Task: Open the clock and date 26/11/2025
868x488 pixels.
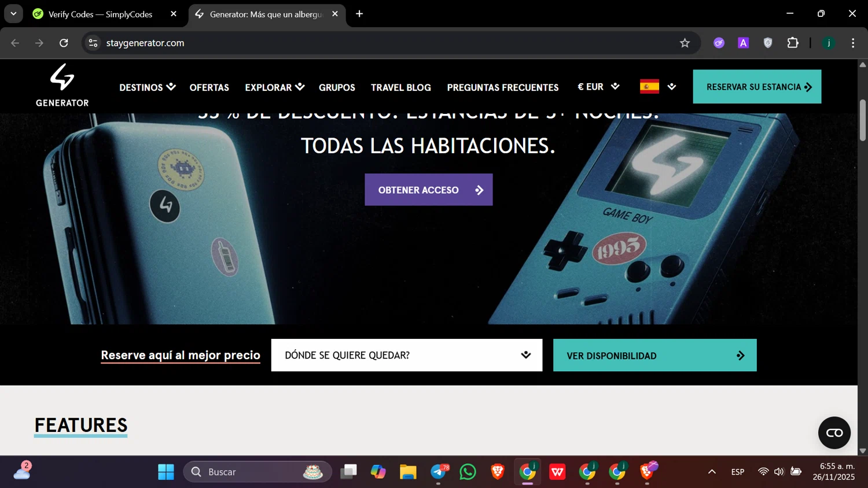Action: click(834, 472)
